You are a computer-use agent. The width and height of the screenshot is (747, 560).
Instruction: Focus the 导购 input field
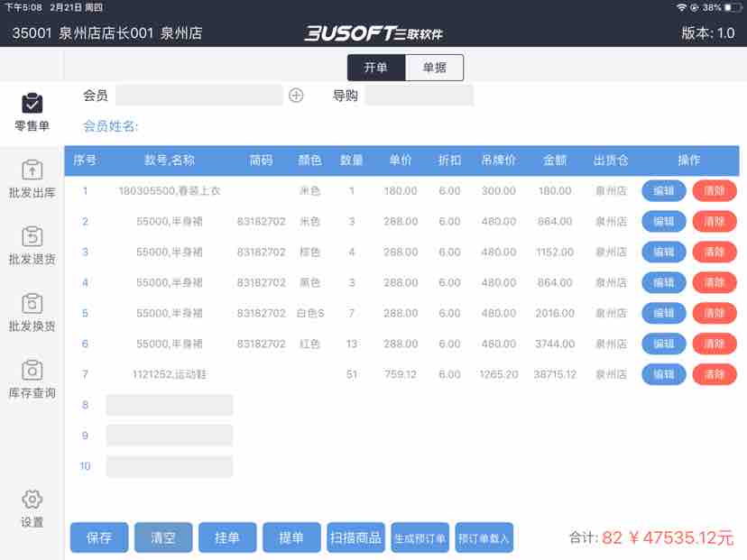[420, 96]
